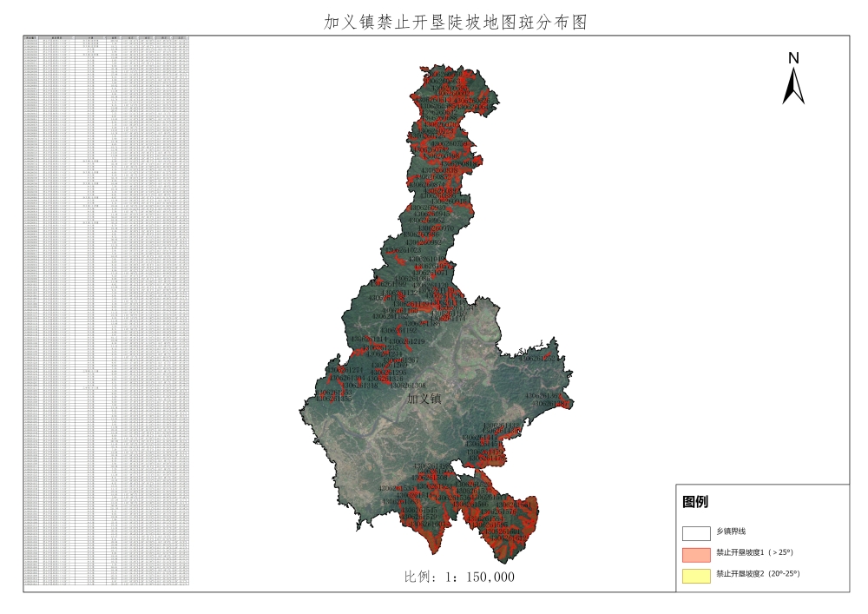Viewport: 868px width, 614px height.
Task: Click the scale text 比例 1:150,000
Action: click(459, 577)
